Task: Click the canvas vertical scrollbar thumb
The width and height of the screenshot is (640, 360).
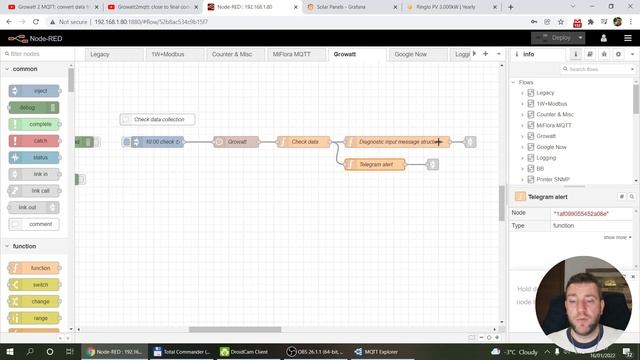Action: [x=502, y=203]
